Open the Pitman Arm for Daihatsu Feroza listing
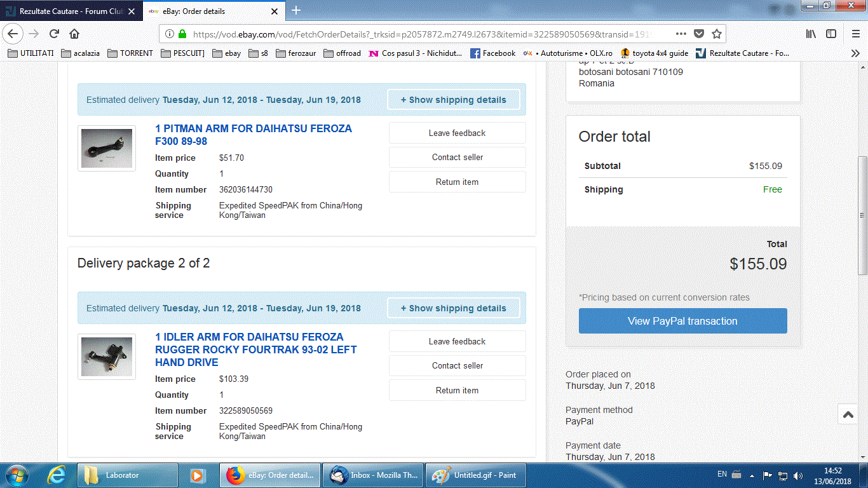Viewport: 868px width, 488px height. click(x=254, y=135)
